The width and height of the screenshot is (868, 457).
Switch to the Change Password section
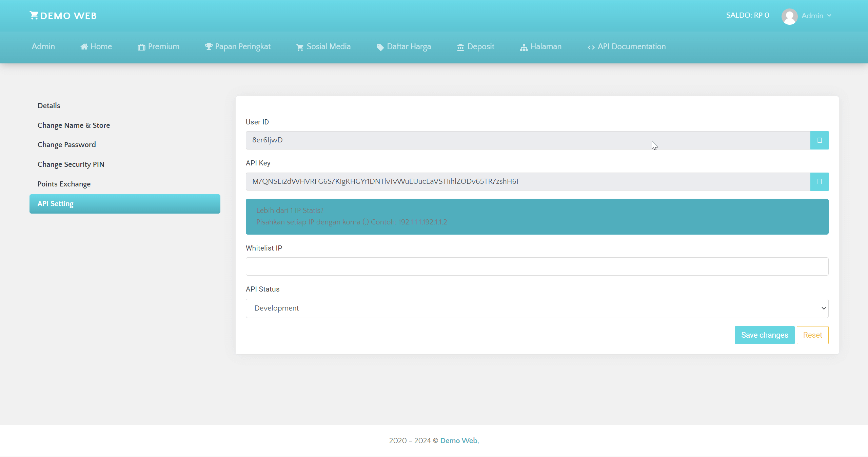[66, 144]
